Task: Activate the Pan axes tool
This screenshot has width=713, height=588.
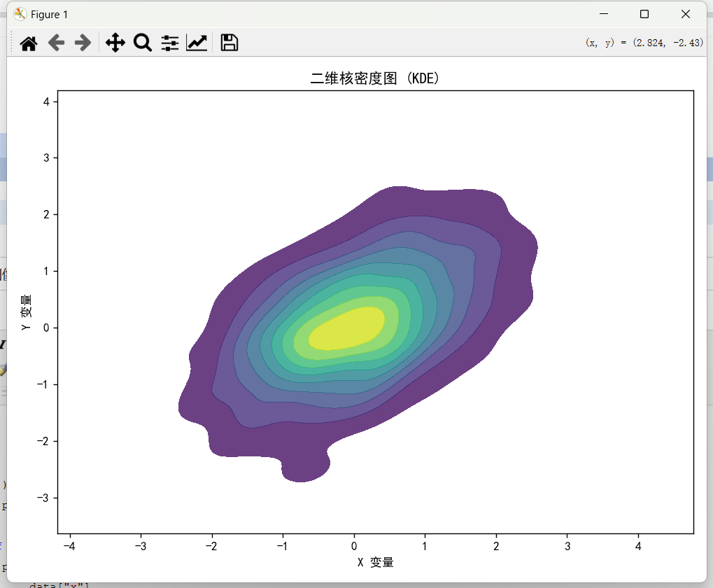Action: 115,43
